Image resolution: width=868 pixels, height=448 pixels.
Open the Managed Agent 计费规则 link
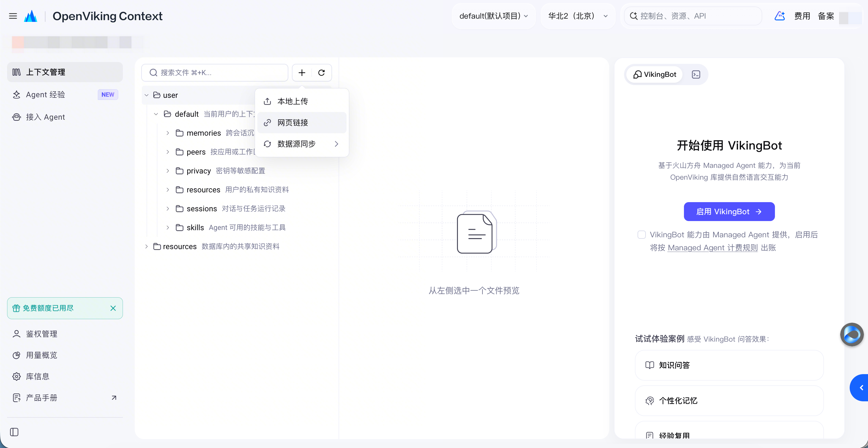712,248
